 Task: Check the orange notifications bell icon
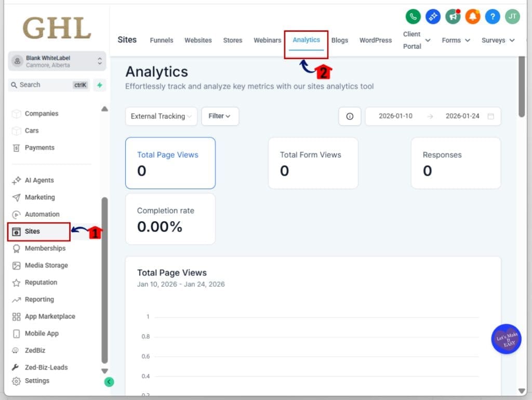tap(472, 16)
